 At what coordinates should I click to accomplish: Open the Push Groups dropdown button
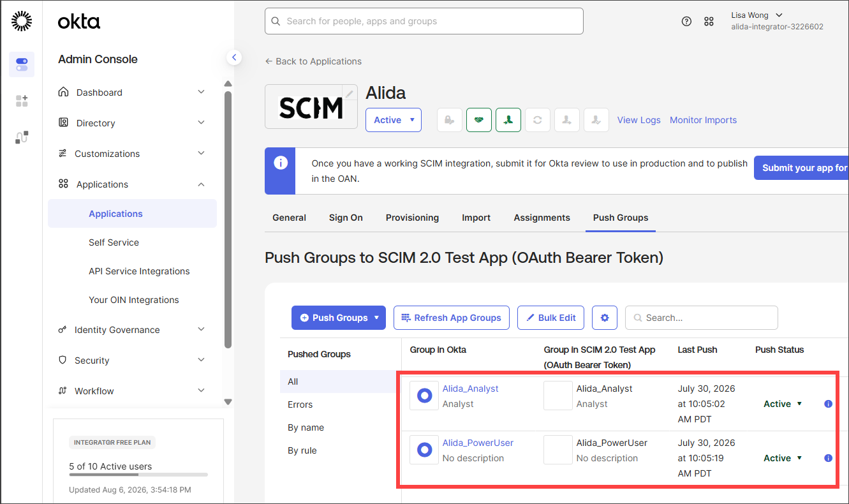[x=339, y=318]
